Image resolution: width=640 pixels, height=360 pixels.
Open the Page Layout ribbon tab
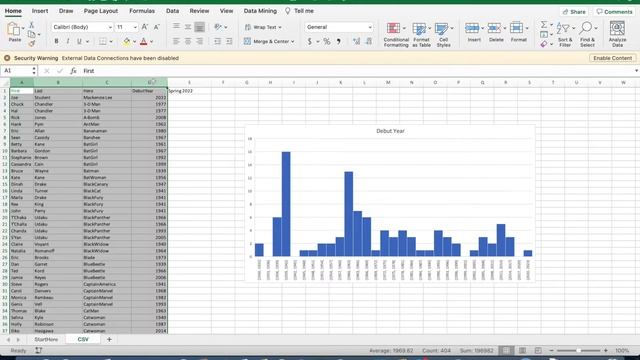pyautogui.click(x=101, y=11)
